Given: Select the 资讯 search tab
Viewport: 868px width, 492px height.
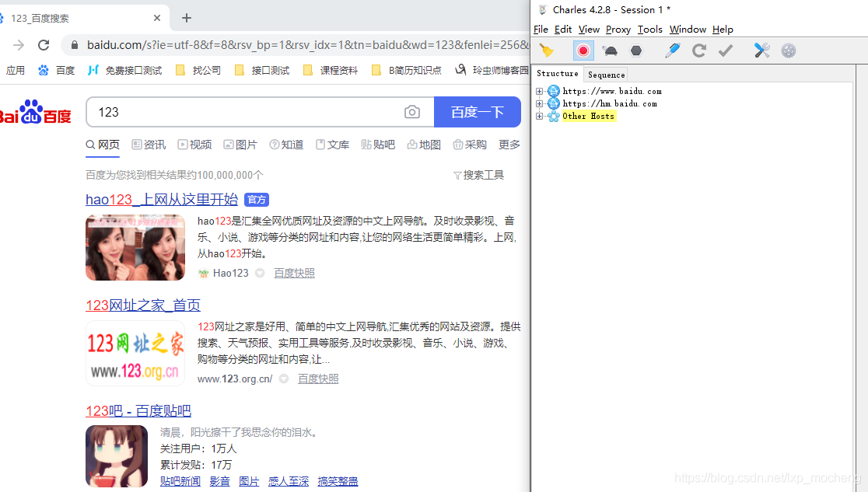Looking at the screenshot, I should [x=149, y=145].
